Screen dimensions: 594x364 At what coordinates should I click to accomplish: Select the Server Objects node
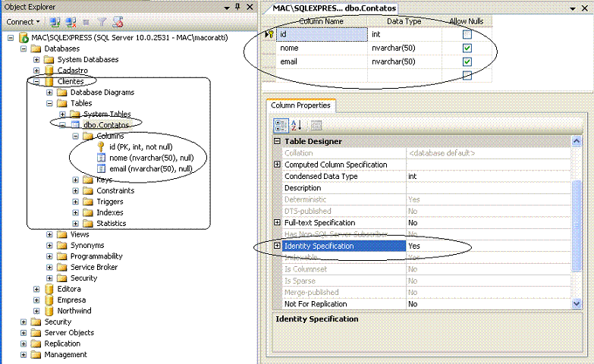[x=69, y=333]
